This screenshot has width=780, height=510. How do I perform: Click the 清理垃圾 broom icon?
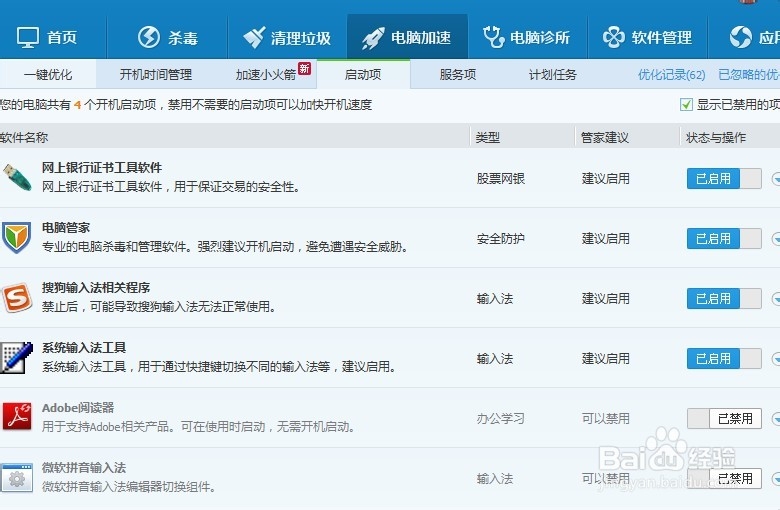click(255, 38)
